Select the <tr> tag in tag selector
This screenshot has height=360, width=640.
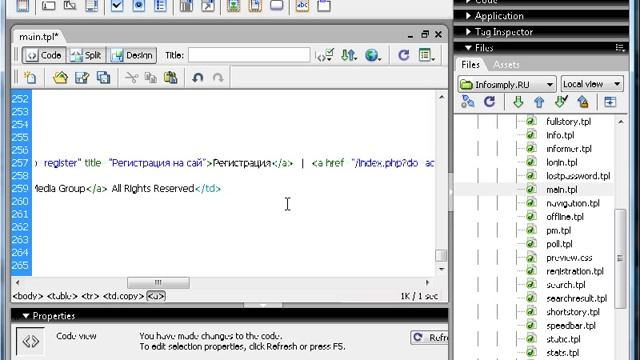point(90,296)
